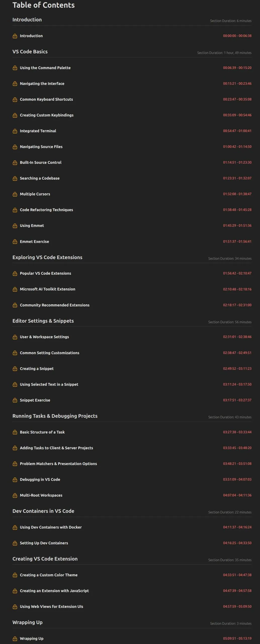Jump to timestamp 04:07:04 - 04:11:36
Viewport: 260px width, 644px height.
pos(237,495)
